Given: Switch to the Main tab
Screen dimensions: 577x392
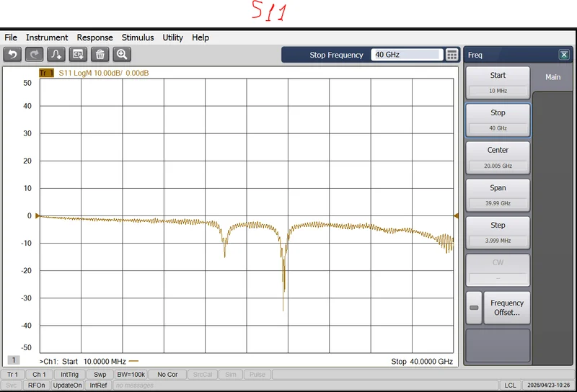Looking at the screenshot, I should click(552, 77).
